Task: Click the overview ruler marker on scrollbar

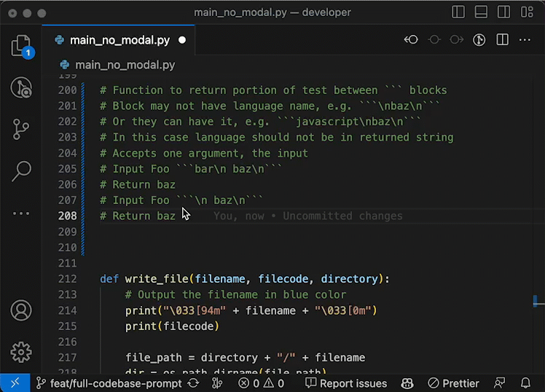Action: coord(537,302)
